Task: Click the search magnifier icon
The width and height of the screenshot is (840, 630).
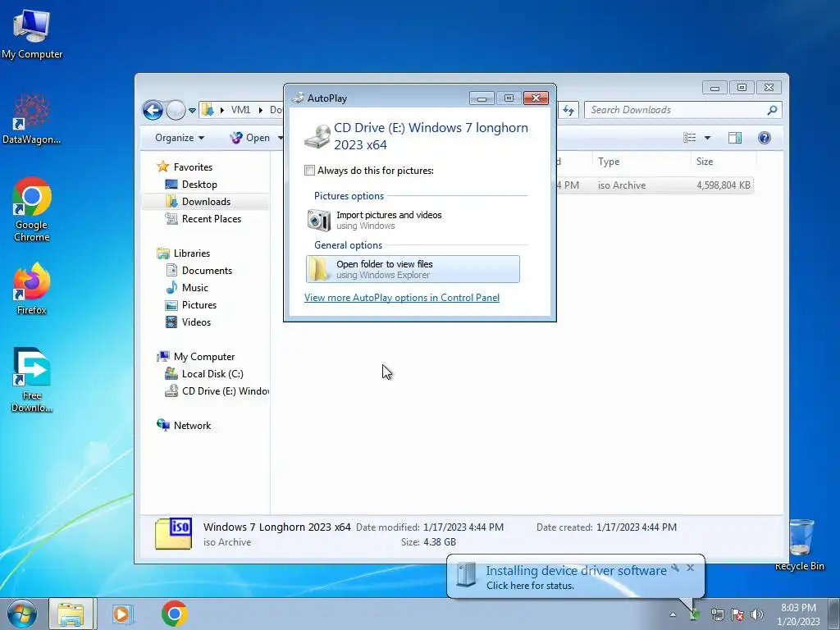Action: [x=772, y=110]
